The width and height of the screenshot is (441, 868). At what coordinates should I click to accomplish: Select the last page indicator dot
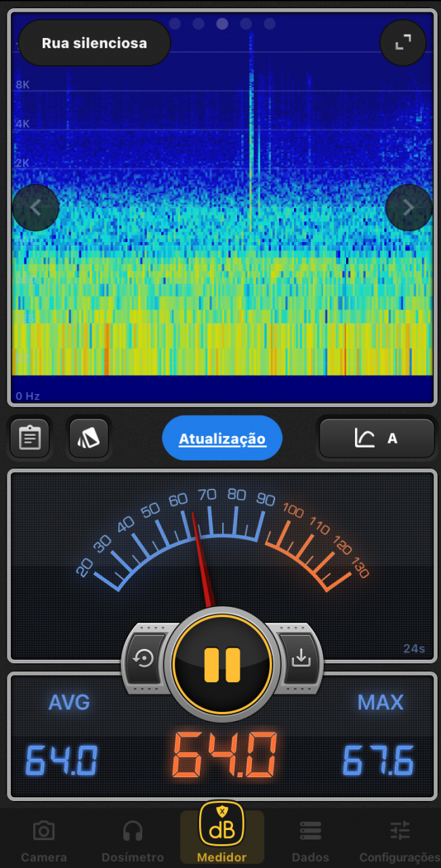coord(270,24)
